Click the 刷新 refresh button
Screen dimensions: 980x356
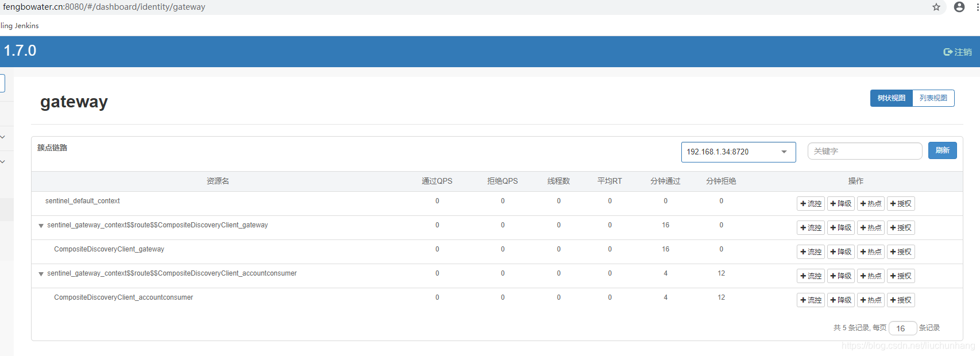click(x=943, y=150)
